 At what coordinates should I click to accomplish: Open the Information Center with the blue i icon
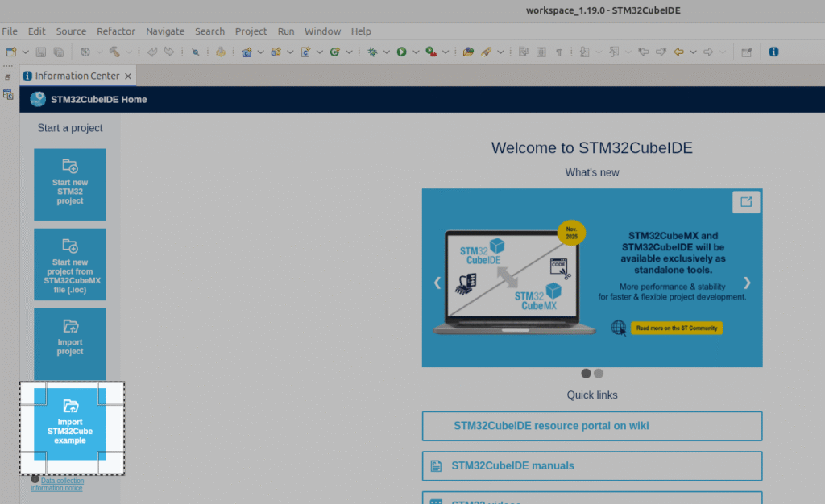click(x=773, y=51)
